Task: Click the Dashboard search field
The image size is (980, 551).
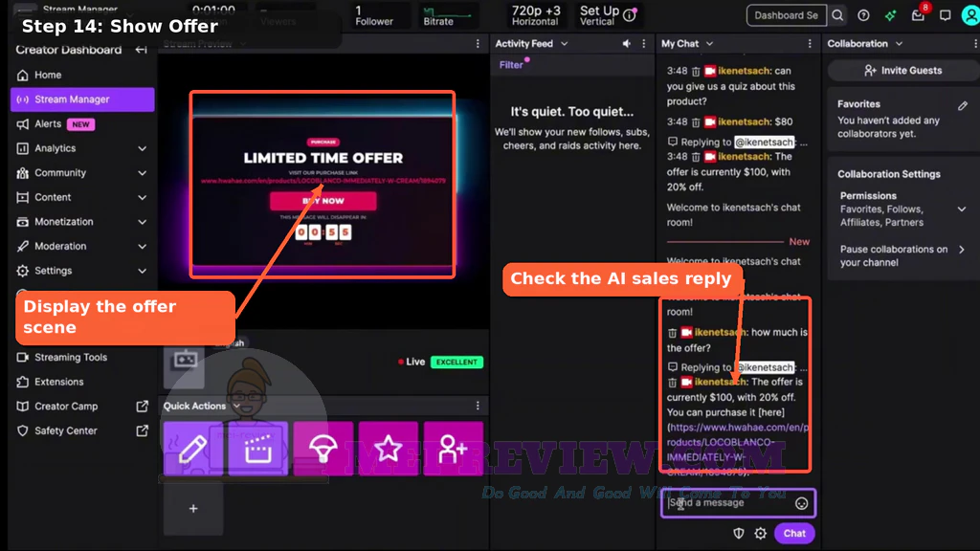Action: coord(786,15)
